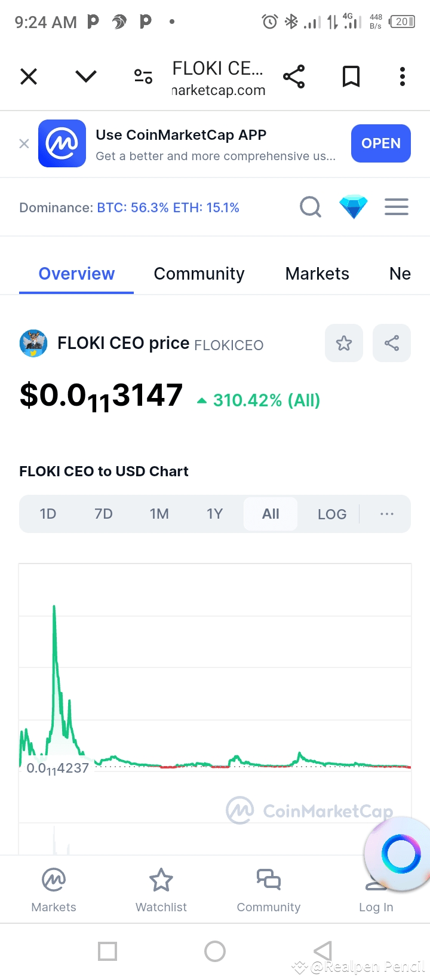430x980 pixels.
Task: Open more chart options ellipsis
Action: (x=387, y=514)
